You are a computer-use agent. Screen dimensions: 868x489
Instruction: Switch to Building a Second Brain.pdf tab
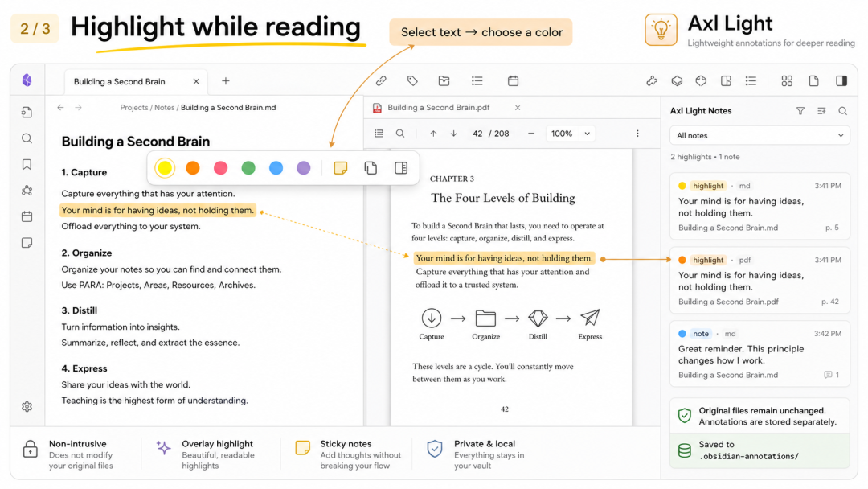(439, 108)
